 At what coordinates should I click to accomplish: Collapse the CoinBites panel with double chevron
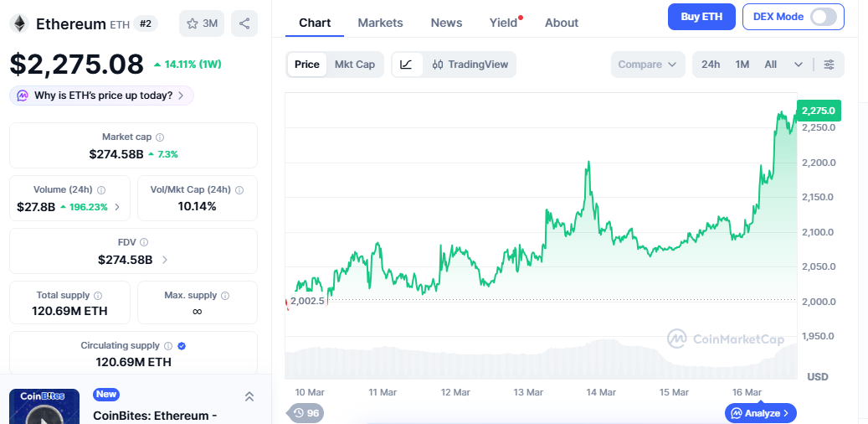[x=249, y=396]
